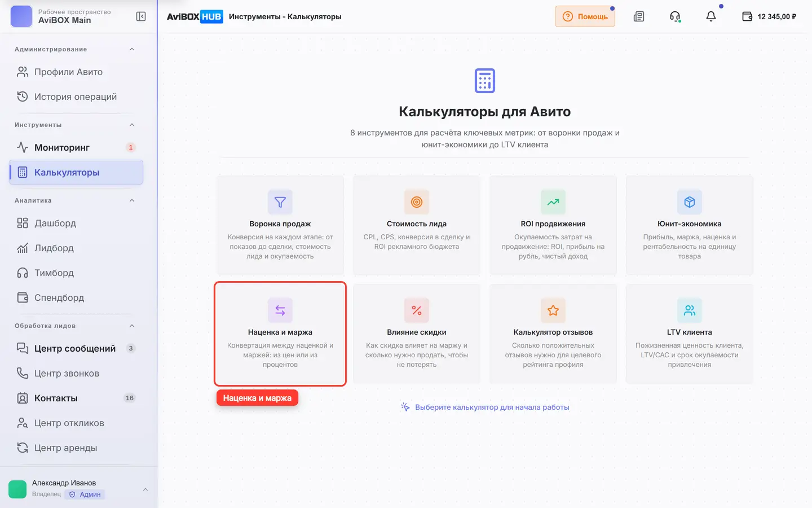The height and width of the screenshot is (508, 812).
Task: Collapse the Обработка лидов section
Action: click(132, 326)
